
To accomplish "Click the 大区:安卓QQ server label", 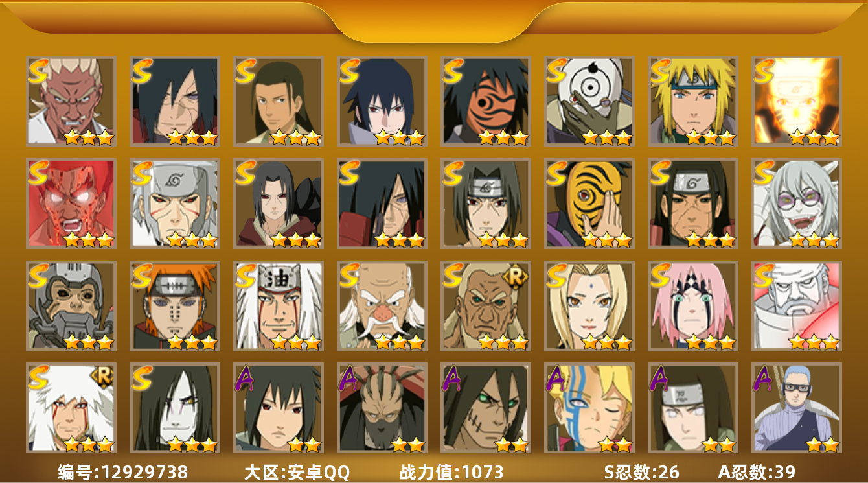I will 297,471.
